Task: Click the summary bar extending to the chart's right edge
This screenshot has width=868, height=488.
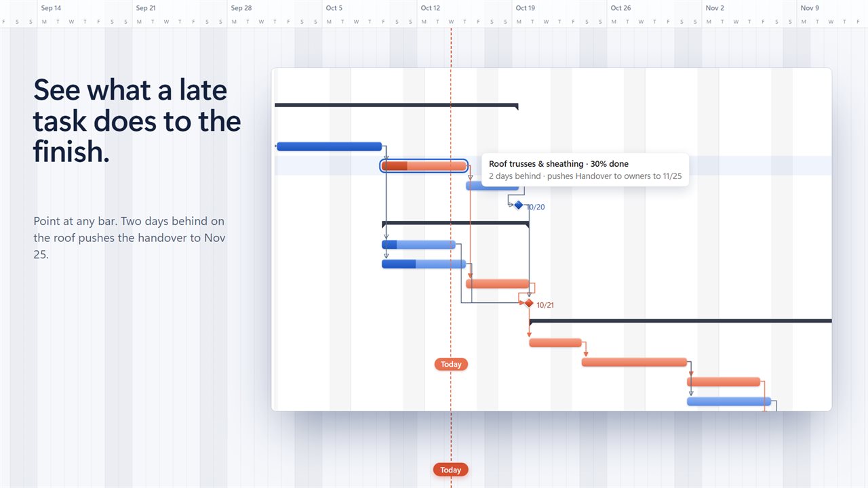Action: click(x=680, y=321)
